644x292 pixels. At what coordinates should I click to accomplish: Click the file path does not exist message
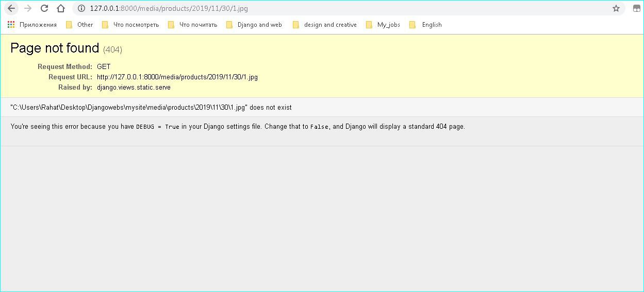pyautogui.click(x=151, y=107)
